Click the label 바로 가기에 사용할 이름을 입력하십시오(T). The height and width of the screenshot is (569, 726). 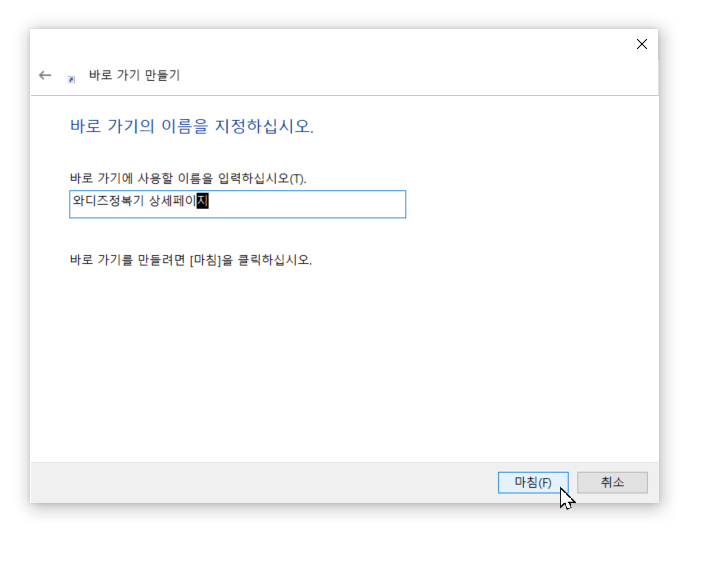tap(188, 178)
